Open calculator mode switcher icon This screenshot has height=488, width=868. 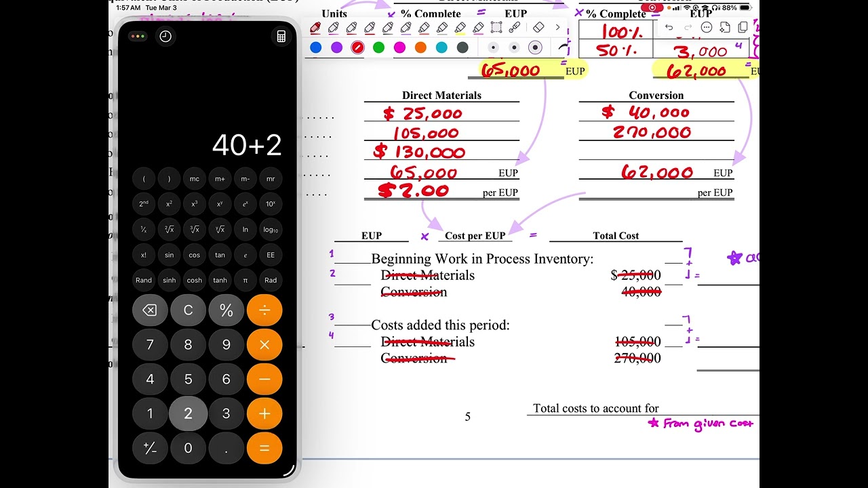pos(281,37)
